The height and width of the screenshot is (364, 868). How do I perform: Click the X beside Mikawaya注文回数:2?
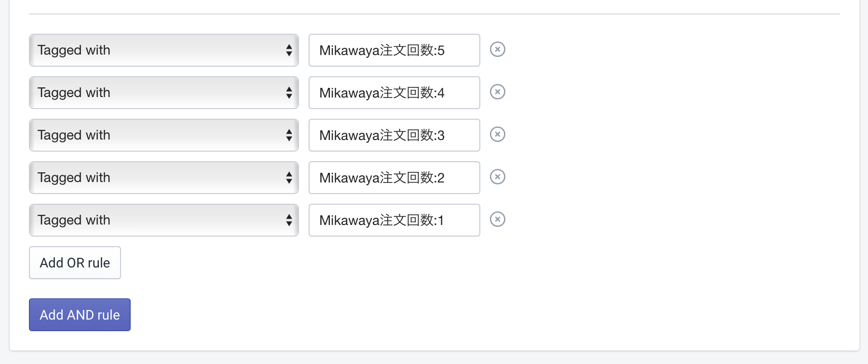point(497,177)
